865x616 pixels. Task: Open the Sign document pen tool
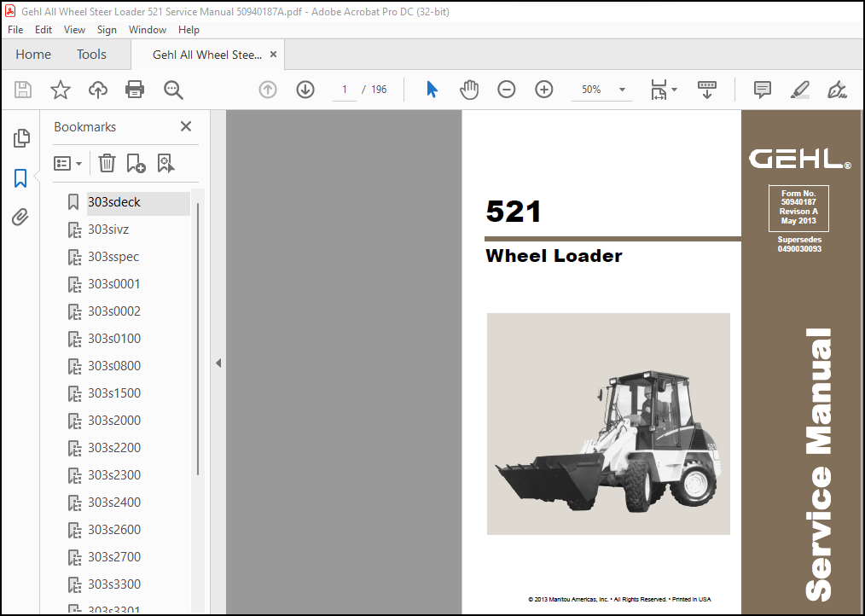(x=837, y=90)
